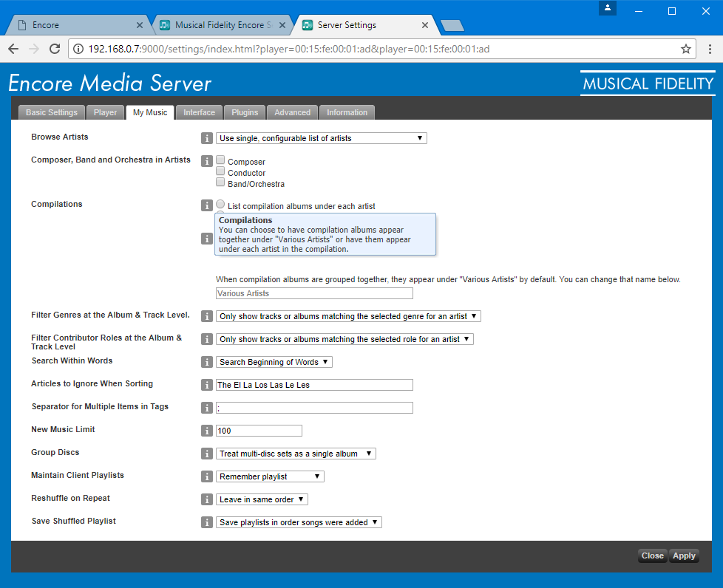The height and width of the screenshot is (588, 723).
Task: Click info icon for Reshuffle on Repeat
Action: [x=206, y=499]
